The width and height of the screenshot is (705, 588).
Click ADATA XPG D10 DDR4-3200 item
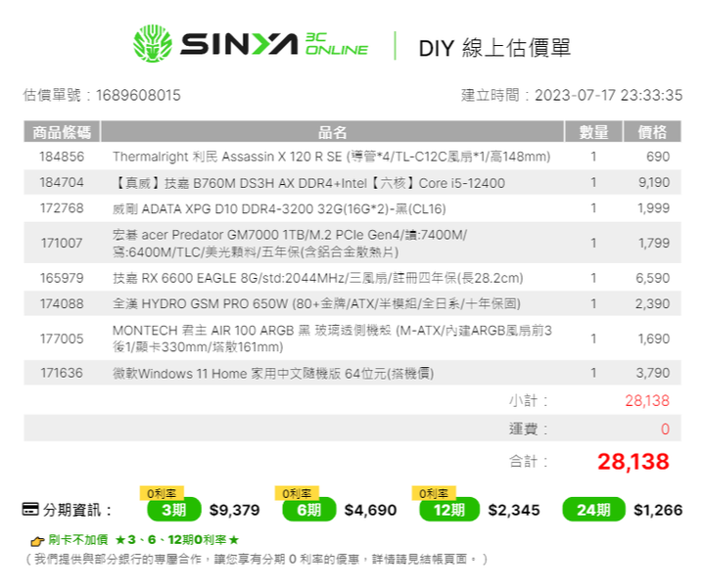pos(279,208)
